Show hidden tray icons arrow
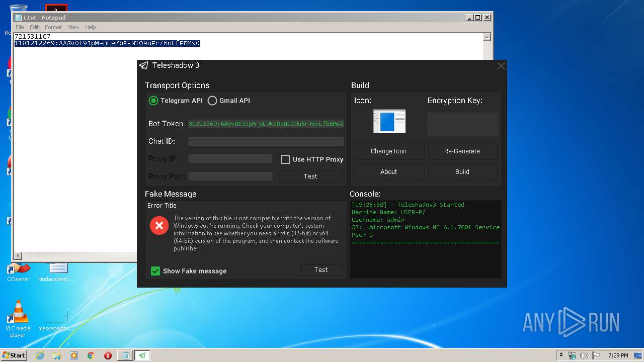The image size is (644, 362). pos(561,355)
